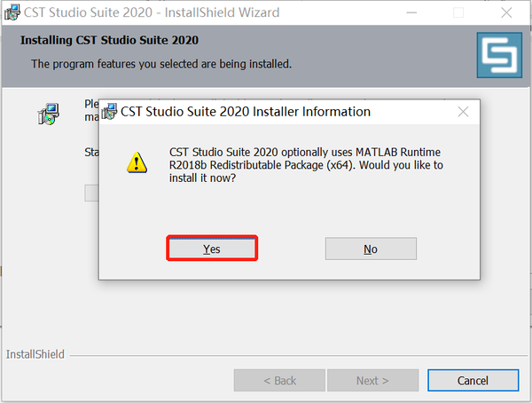Click the installer icon in the wizard title bar
This screenshot has height=403, width=532.
12,12
